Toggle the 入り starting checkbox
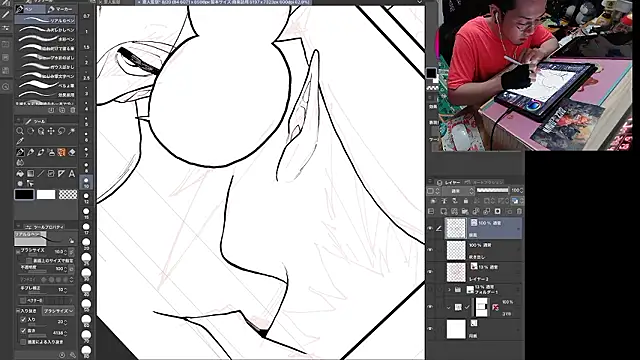The height and width of the screenshot is (360, 640). [x=23, y=320]
